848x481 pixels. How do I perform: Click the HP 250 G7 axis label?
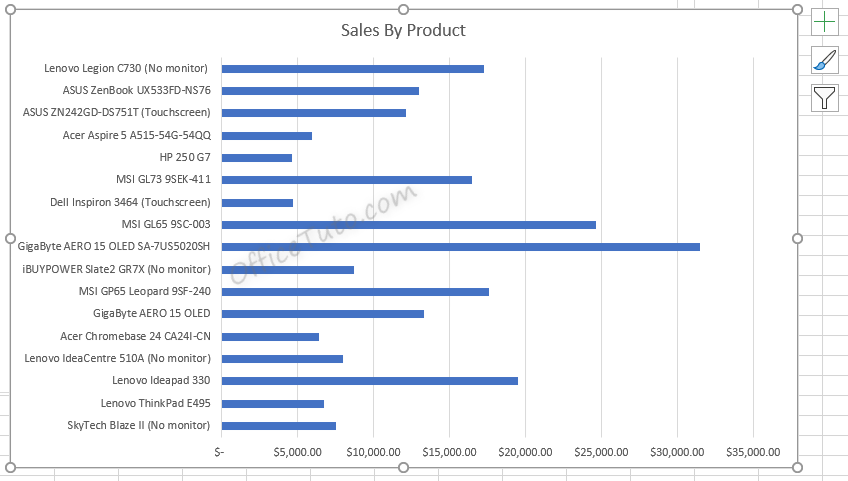point(185,157)
